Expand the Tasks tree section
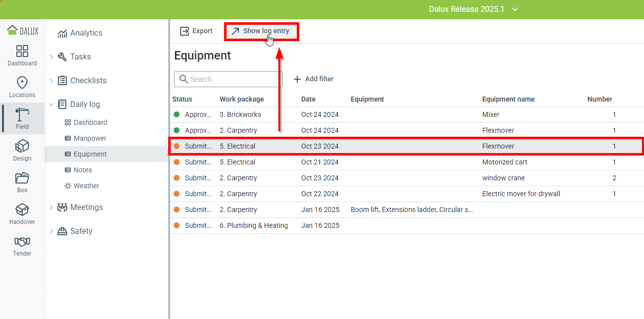The height and width of the screenshot is (319, 644). coord(51,57)
